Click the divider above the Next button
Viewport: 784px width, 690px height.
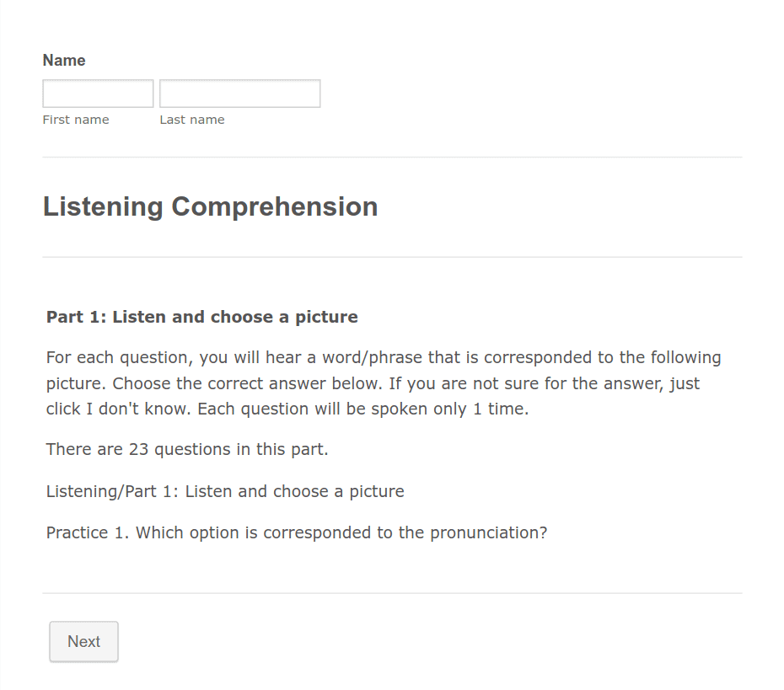pyautogui.click(x=392, y=592)
